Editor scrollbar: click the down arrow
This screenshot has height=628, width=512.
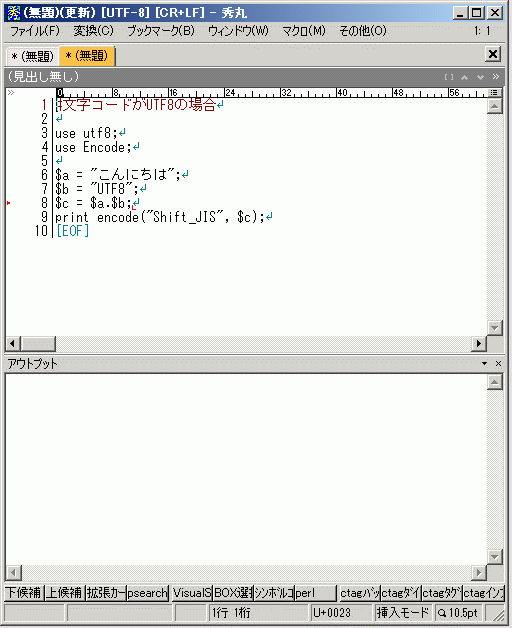pos(495,328)
